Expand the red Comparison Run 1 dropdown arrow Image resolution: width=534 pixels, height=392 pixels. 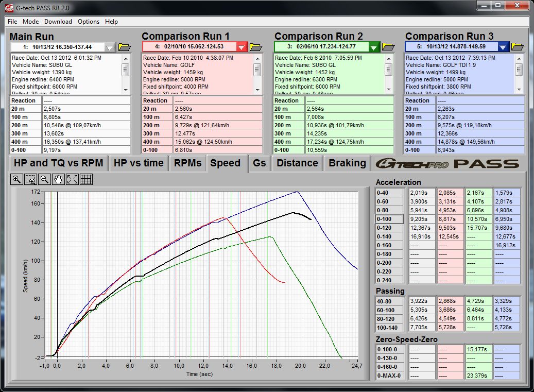(x=241, y=47)
